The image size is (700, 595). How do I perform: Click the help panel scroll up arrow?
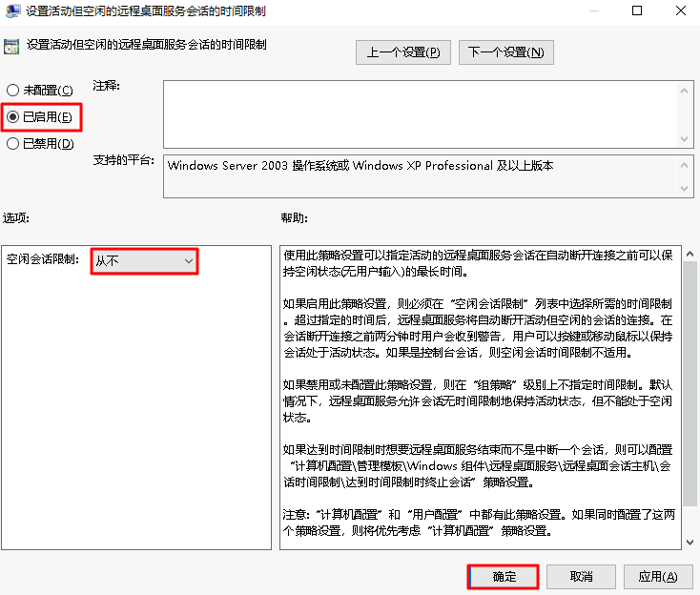coord(690,254)
